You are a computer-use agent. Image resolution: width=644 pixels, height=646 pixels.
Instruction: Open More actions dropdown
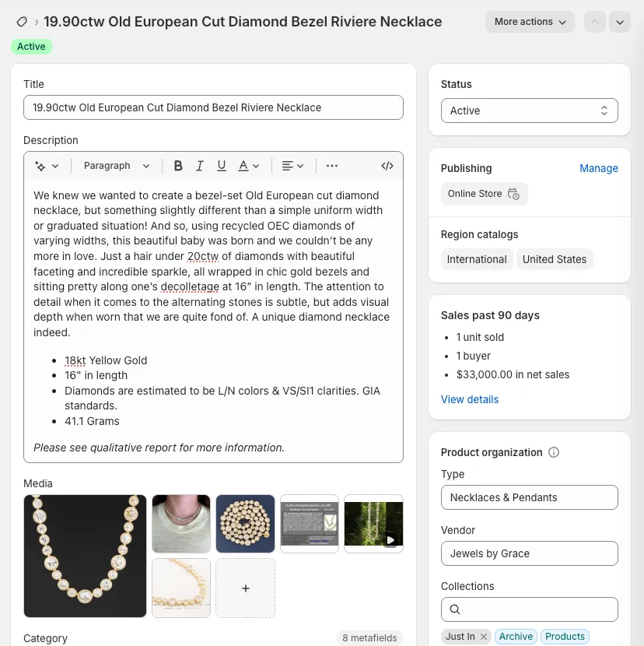click(530, 22)
